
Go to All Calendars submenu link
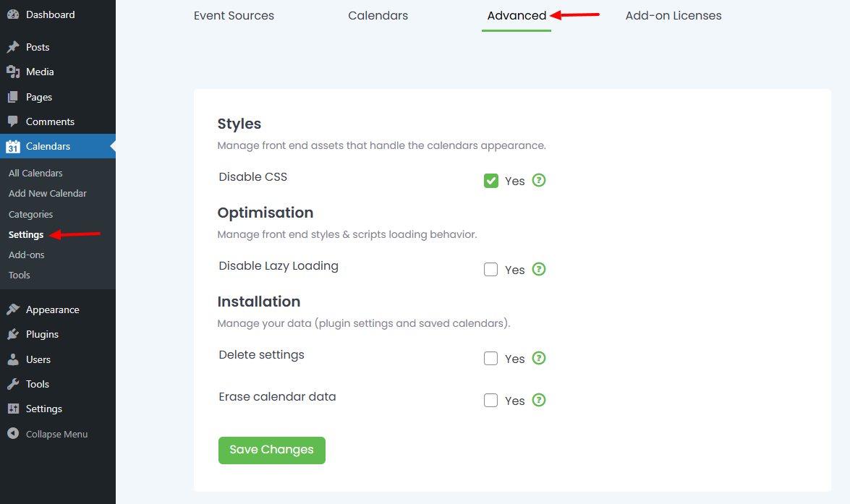pyautogui.click(x=35, y=173)
